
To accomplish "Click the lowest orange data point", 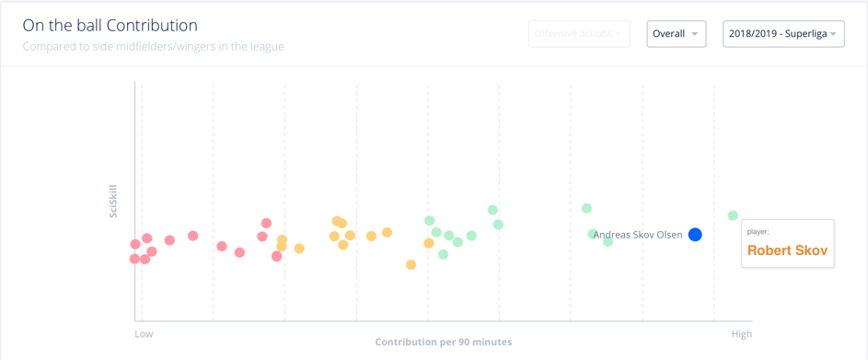I will tap(411, 265).
